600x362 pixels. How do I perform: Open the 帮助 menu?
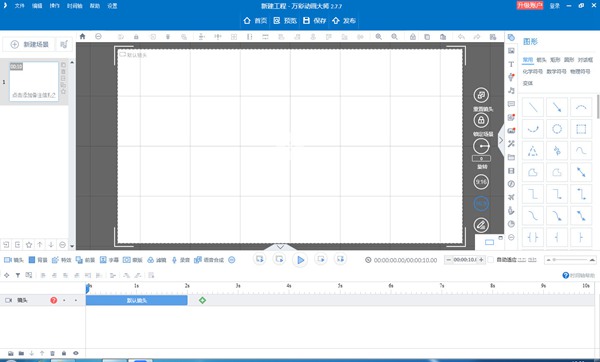coord(95,6)
